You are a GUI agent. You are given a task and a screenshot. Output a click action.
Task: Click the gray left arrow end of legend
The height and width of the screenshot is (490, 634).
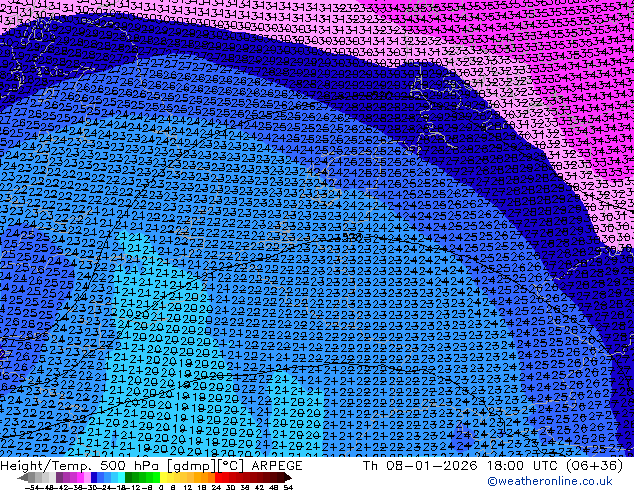(x=23, y=477)
